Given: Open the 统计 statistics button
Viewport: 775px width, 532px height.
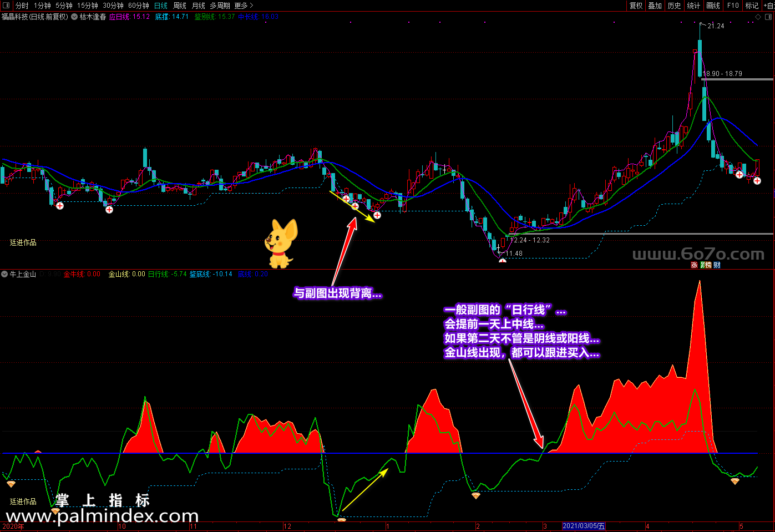Looking at the screenshot, I should (x=694, y=6).
